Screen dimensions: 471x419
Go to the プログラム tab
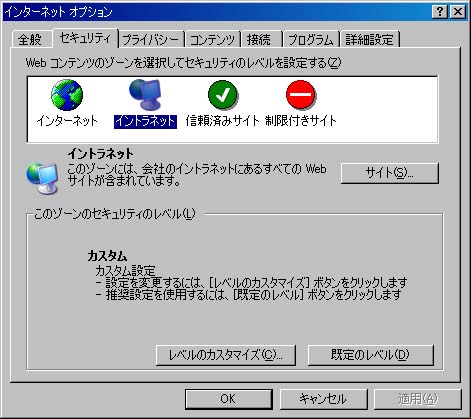311,40
